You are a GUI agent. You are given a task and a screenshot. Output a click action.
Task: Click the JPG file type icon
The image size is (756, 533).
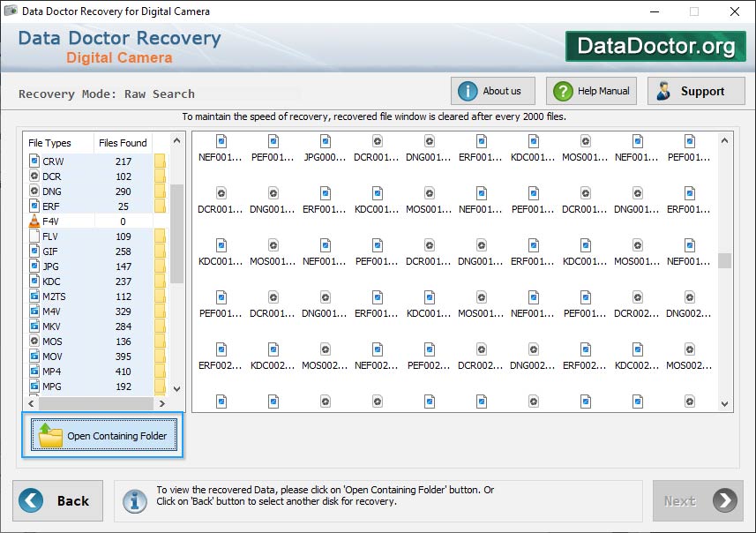pyautogui.click(x=34, y=266)
